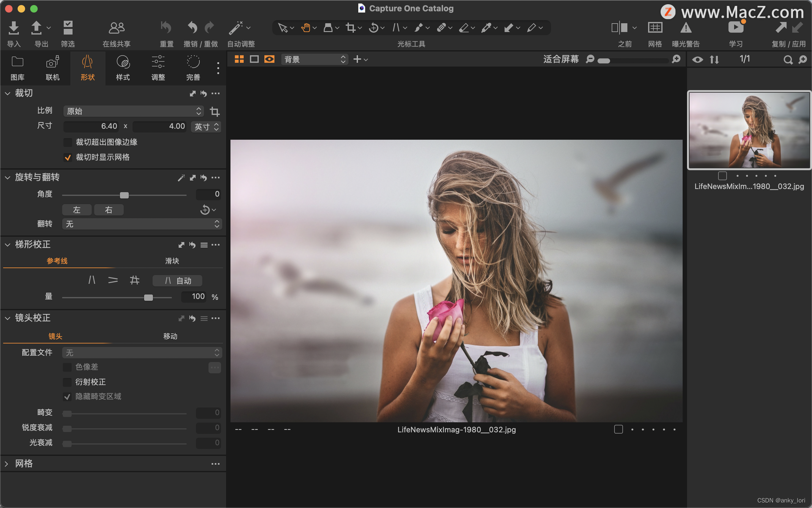Open the 翻转 flip dropdown
Viewport: 812px width, 508px height.
click(142, 224)
